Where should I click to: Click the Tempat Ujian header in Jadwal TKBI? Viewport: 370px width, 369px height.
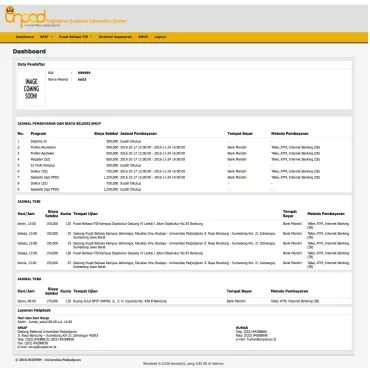point(86,214)
